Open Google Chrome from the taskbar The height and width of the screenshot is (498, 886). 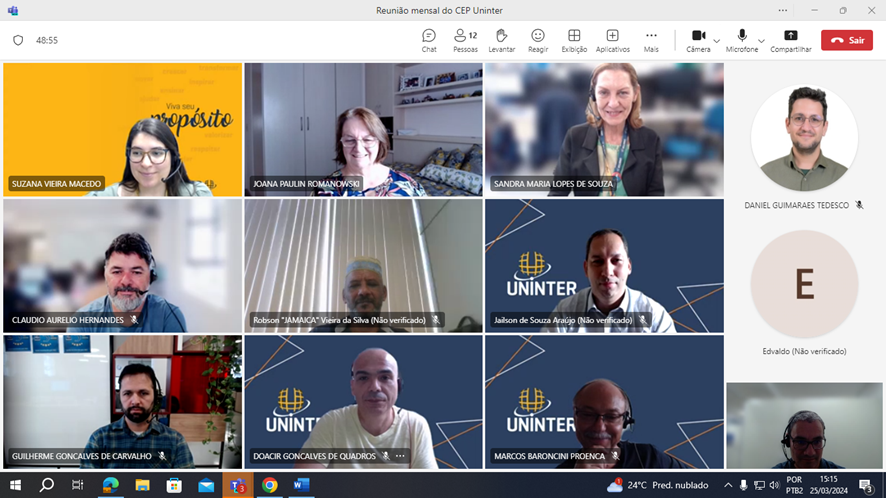(269, 485)
